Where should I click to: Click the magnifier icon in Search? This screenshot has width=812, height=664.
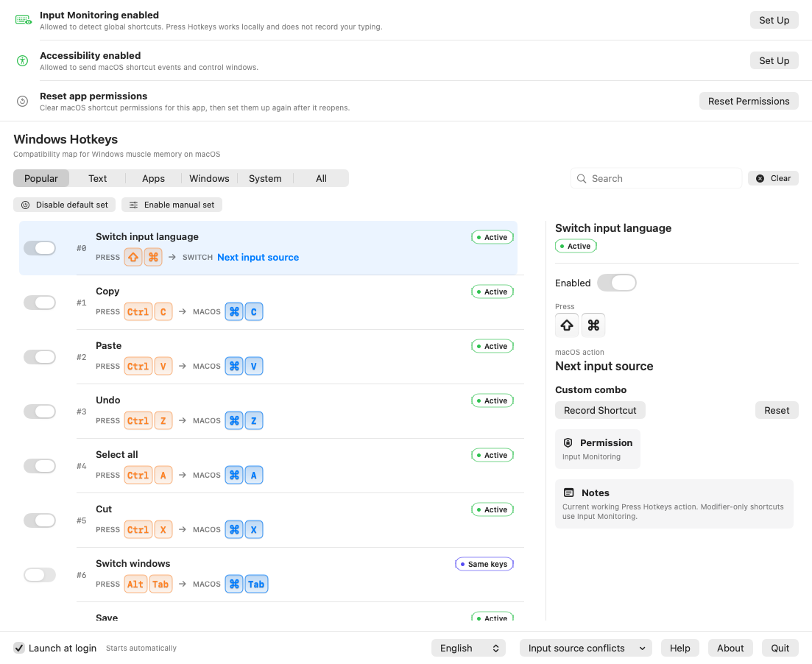[x=582, y=178]
